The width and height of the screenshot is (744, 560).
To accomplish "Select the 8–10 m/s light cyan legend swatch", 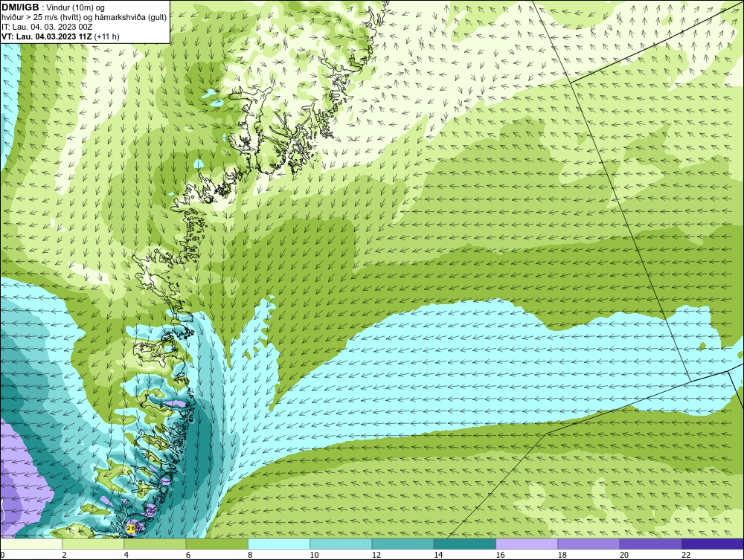I will [x=279, y=544].
